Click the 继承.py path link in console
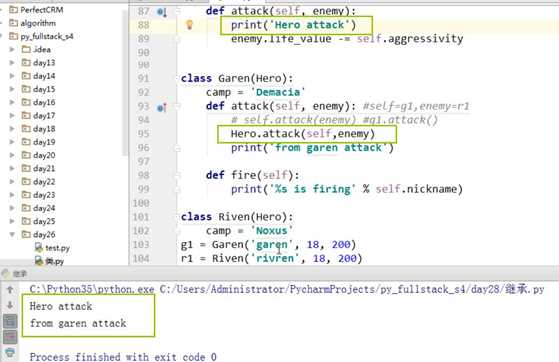This screenshot has width=559, height=362. click(352, 289)
